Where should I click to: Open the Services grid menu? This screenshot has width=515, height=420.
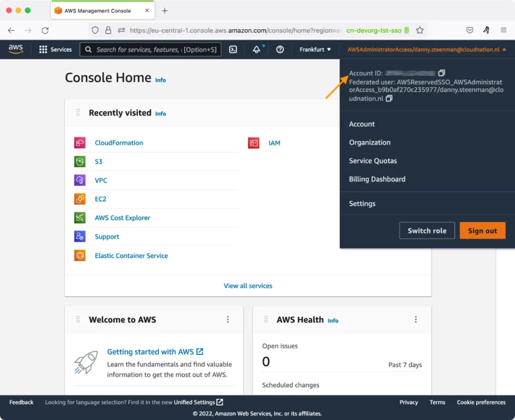(55, 49)
